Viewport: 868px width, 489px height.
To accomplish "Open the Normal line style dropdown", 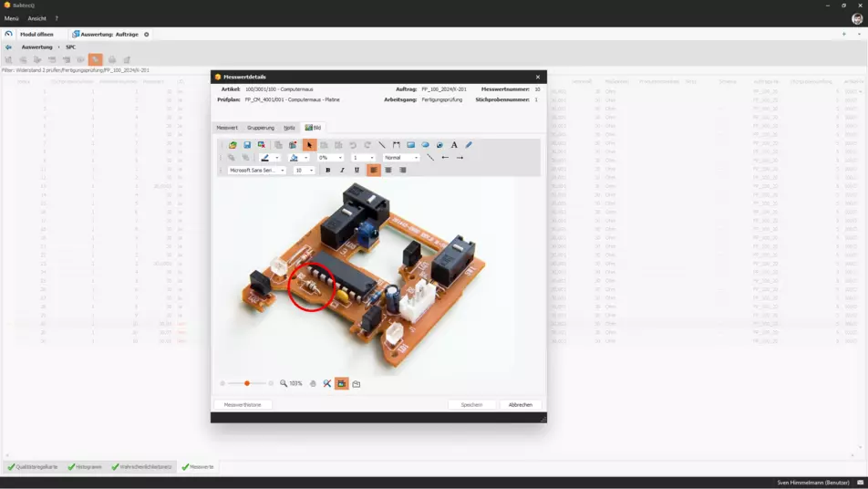I will (x=416, y=158).
